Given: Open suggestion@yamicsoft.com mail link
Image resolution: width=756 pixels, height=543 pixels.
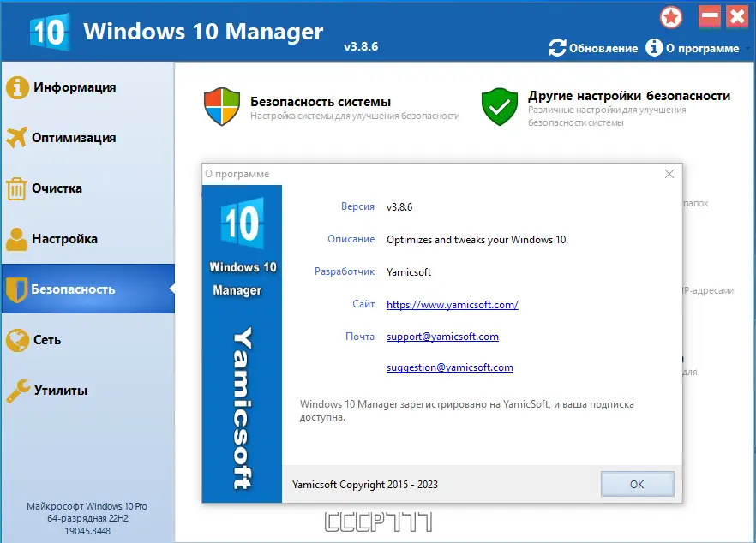Looking at the screenshot, I should [x=449, y=367].
